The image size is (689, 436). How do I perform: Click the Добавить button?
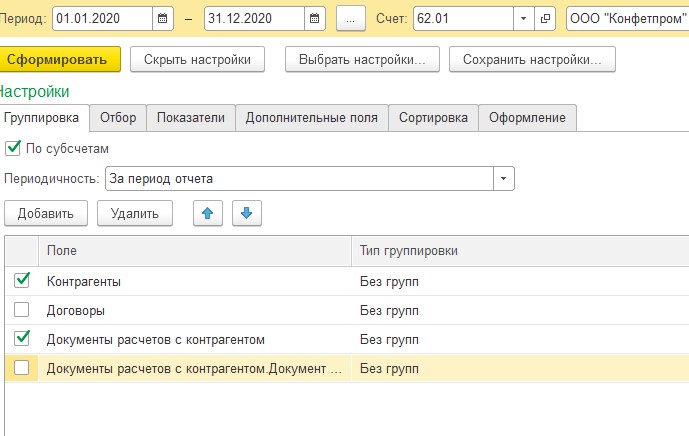46,214
